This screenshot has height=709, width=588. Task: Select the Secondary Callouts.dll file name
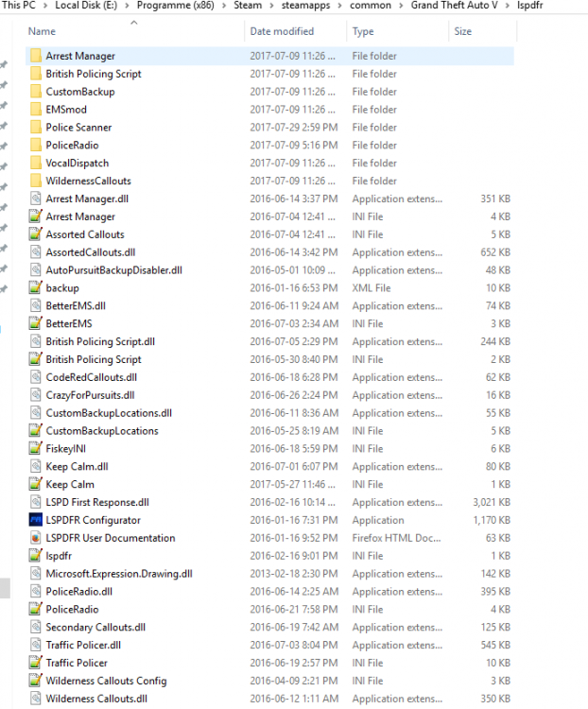coord(95,628)
